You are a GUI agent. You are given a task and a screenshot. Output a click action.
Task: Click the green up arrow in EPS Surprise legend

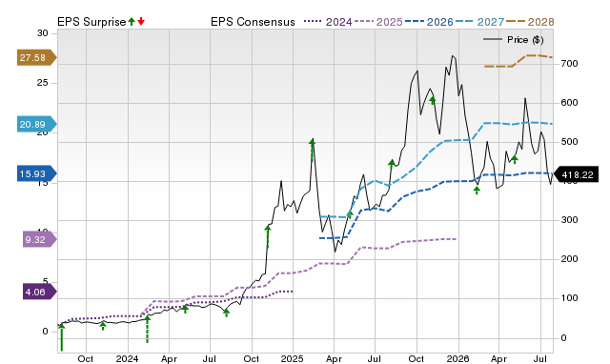point(132,21)
